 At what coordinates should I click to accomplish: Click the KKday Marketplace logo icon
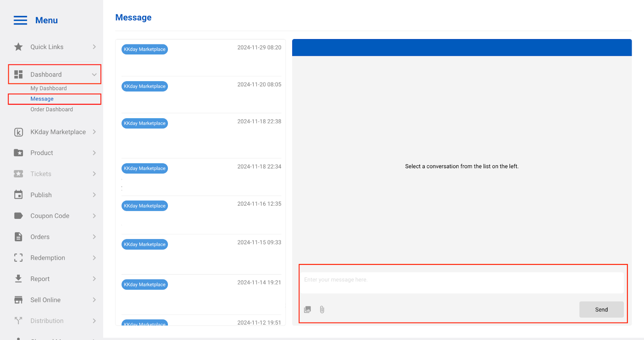tap(19, 132)
